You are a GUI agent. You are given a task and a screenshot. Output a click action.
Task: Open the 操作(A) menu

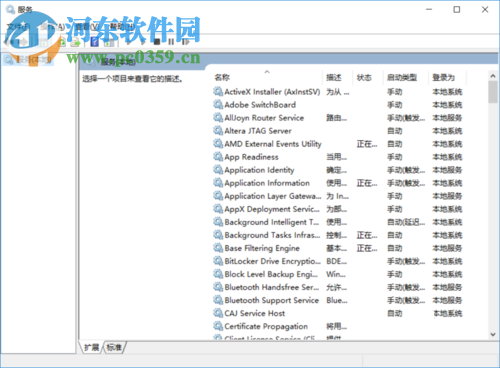click(53, 27)
